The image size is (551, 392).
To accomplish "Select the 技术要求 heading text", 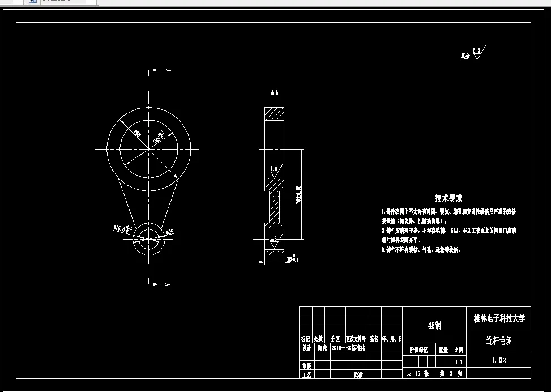I will click(x=449, y=198).
